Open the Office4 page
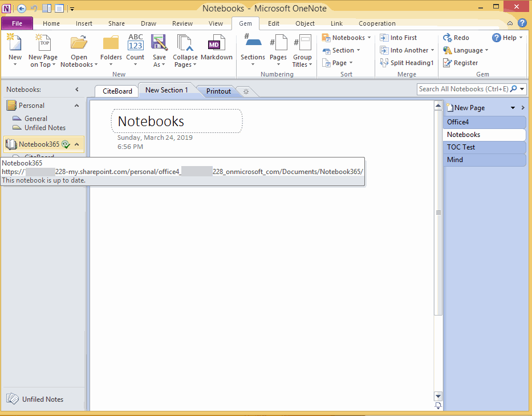Viewport: 532px width, 416px height. pyautogui.click(x=484, y=122)
